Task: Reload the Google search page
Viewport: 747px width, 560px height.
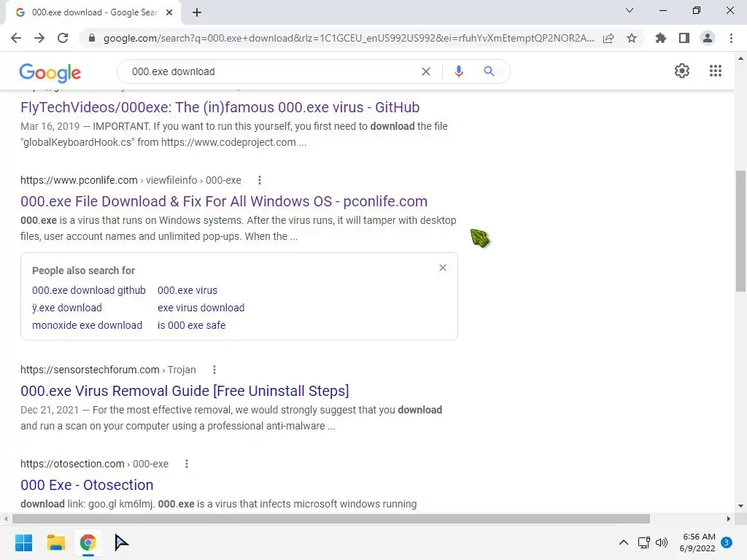Action: tap(63, 38)
